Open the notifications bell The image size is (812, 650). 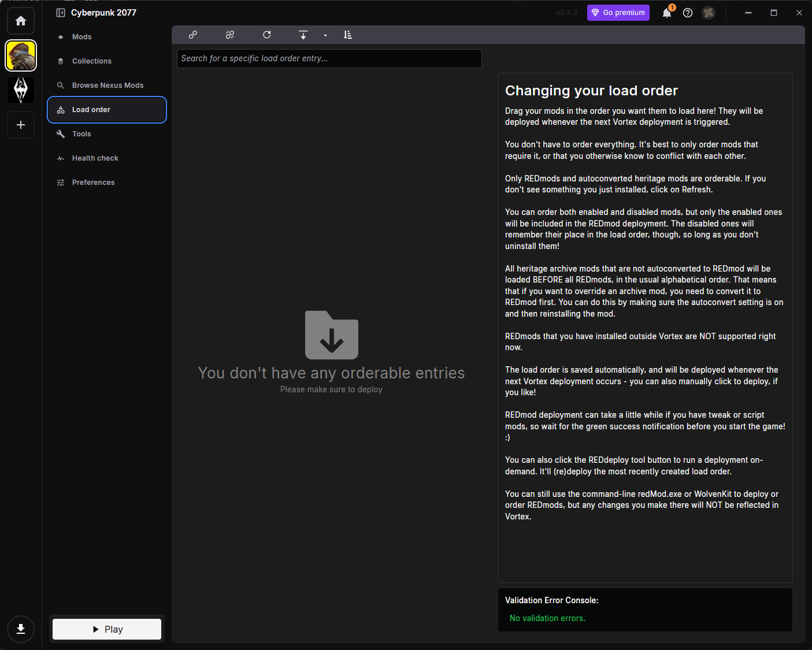tap(667, 13)
